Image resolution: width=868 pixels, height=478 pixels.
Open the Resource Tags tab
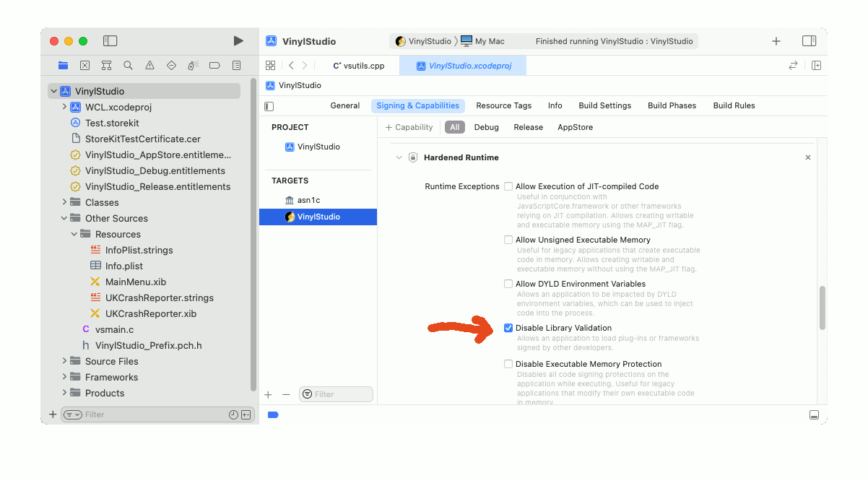point(504,105)
